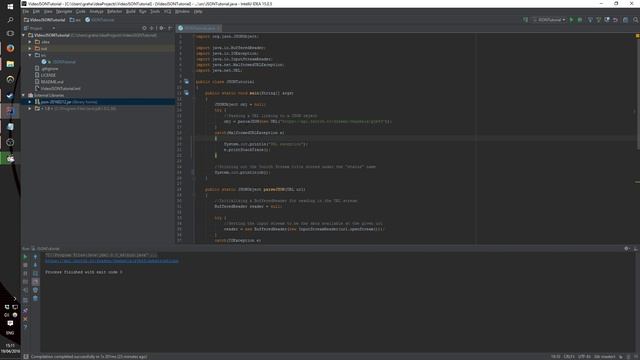This screenshot has height=360, width=640.
Task: Open the Edit menu
Action: [x=36, y=11]
